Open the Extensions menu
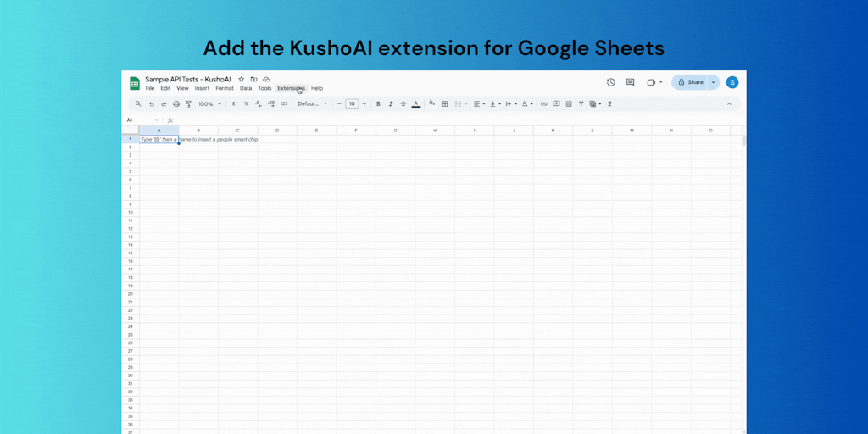The image size is (868, 434). (x=292, y=88)
